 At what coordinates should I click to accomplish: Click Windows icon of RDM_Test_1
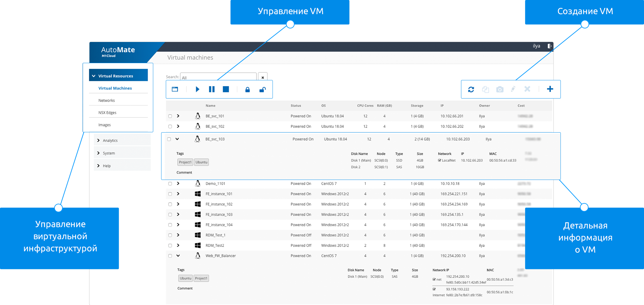[198, 235]
